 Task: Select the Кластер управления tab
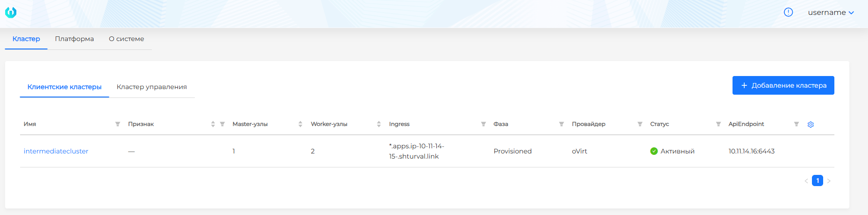pyautogui.click(x=152, y=87)
